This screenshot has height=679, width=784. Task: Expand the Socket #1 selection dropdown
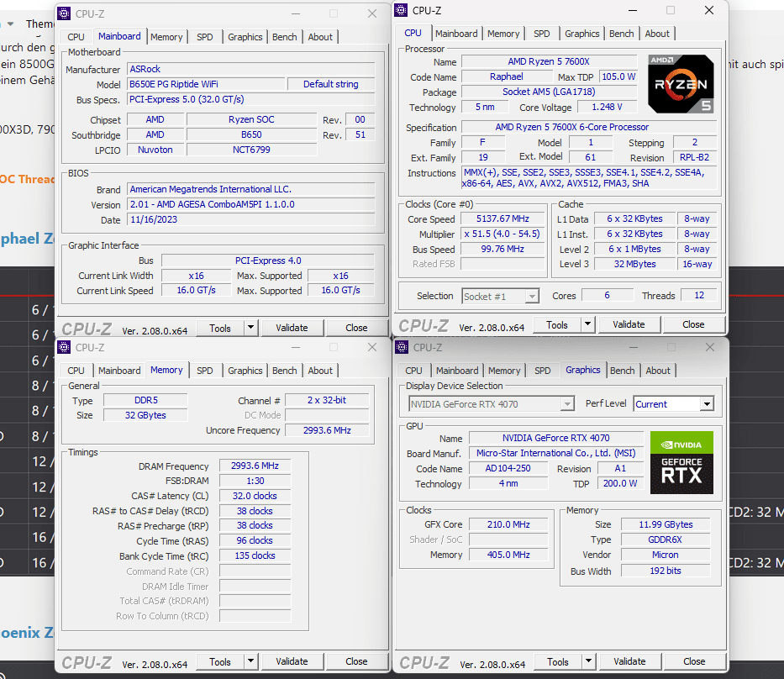(x=533, y=297)
